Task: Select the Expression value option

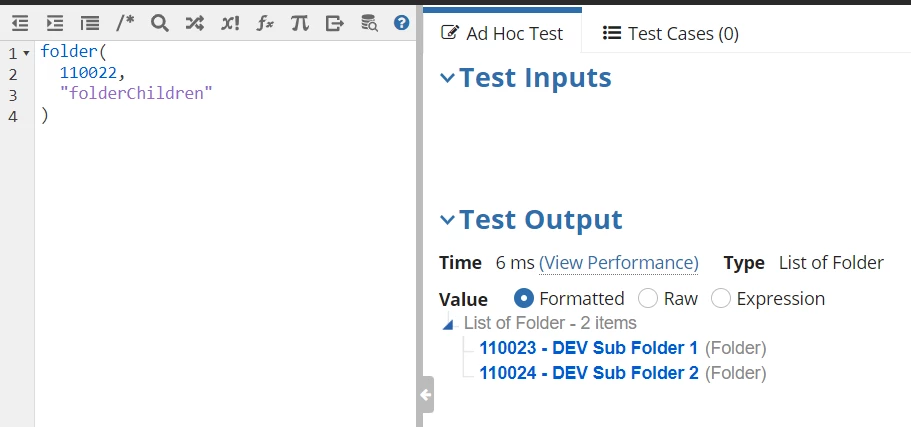Action: (720, 299)
